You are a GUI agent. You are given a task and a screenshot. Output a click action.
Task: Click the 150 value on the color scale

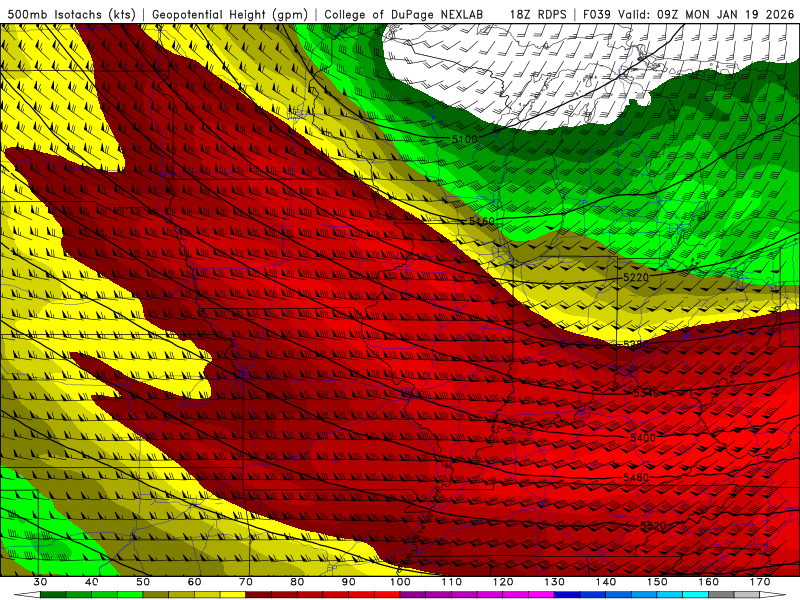coord(657,582)
